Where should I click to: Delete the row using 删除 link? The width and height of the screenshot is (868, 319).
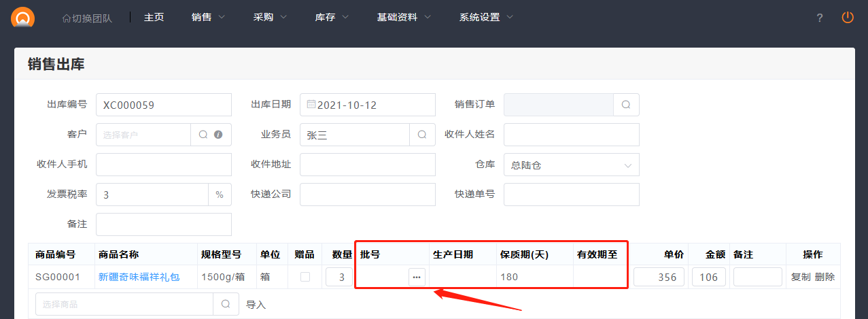point(824,277)
